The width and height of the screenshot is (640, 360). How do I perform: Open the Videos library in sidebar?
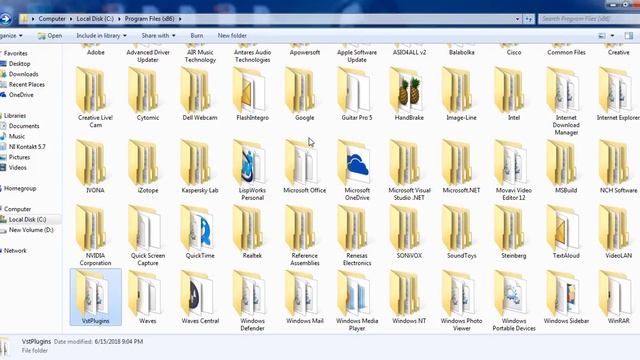pyautogui.click(x=18, y=168)
